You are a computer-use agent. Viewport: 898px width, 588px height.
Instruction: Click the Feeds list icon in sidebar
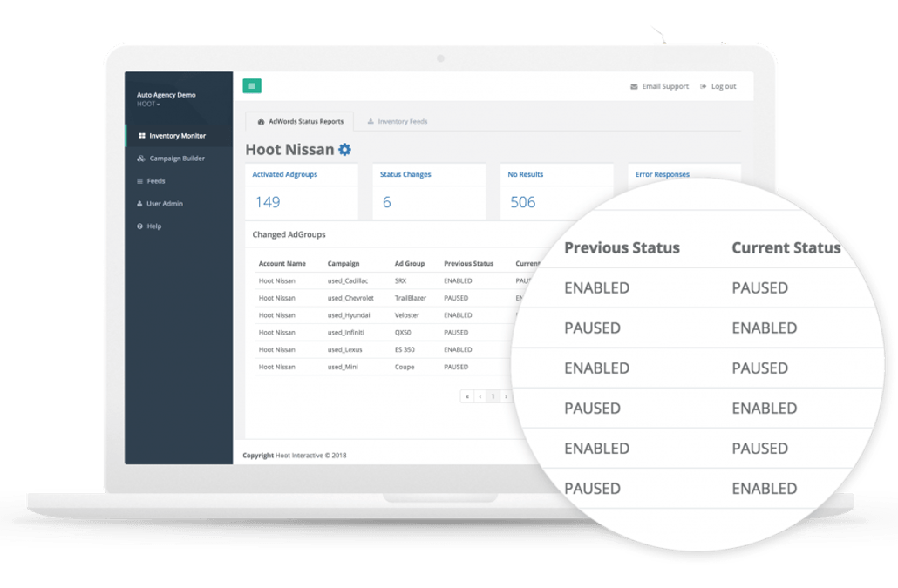139,180
